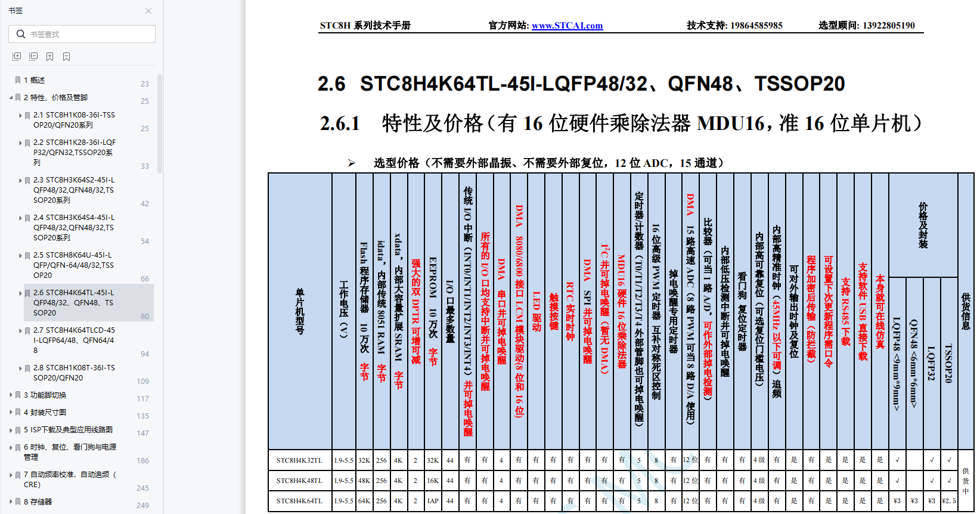The height and width of the screenshot is (514, 980).
Task: Click bookmark icon beside 2.7 STC8H4K64TLCD-45
Action: [x=27, y=330]
